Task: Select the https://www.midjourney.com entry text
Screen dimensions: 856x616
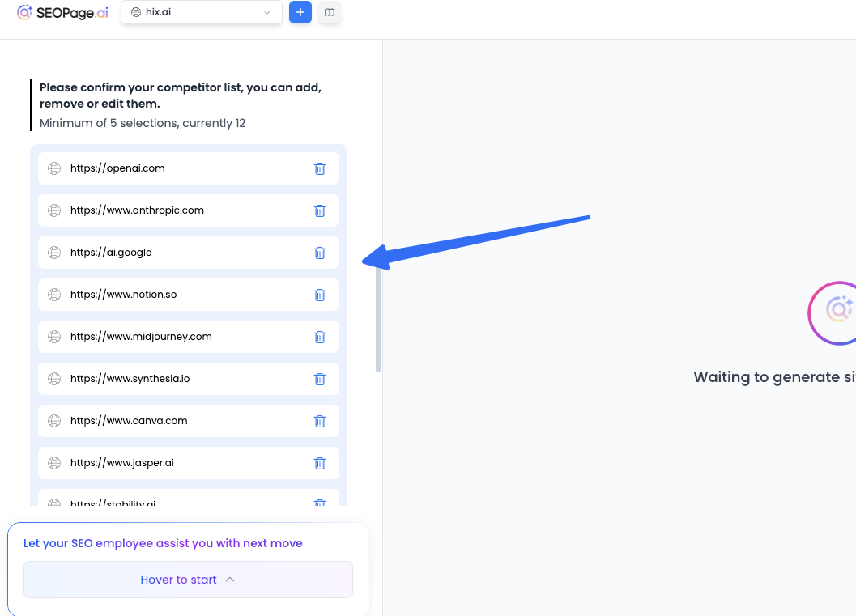Action: point(141,337)
